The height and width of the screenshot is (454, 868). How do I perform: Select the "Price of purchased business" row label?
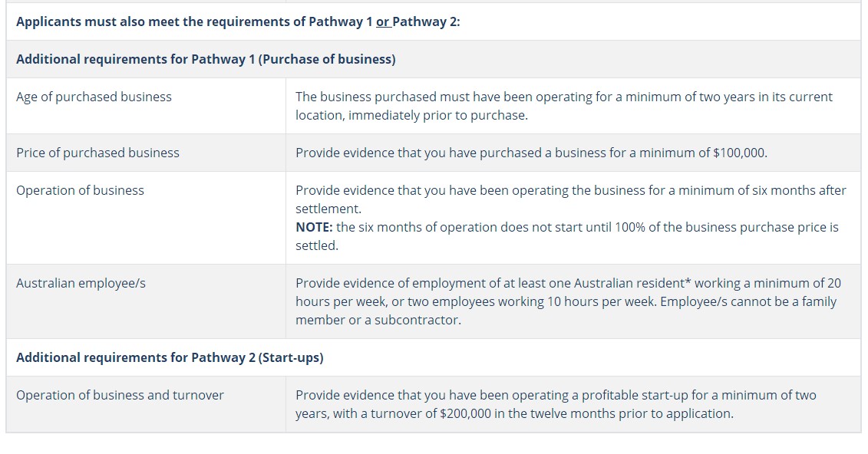(98, 153)
